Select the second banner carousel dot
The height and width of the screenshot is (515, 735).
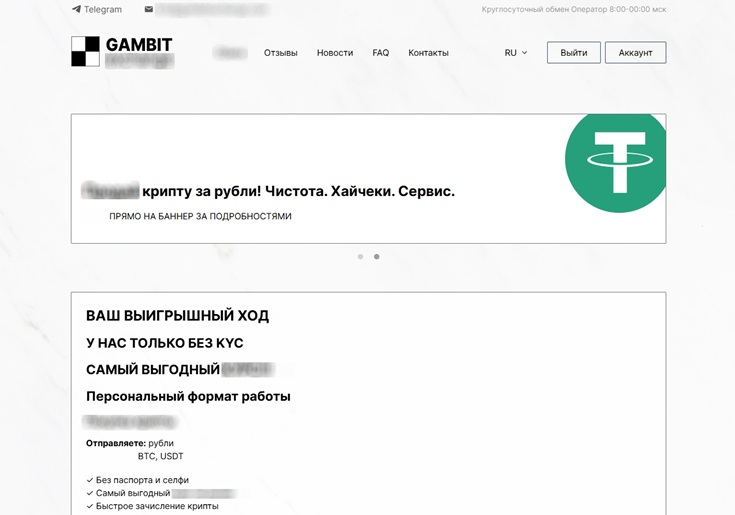coord(376,257)
